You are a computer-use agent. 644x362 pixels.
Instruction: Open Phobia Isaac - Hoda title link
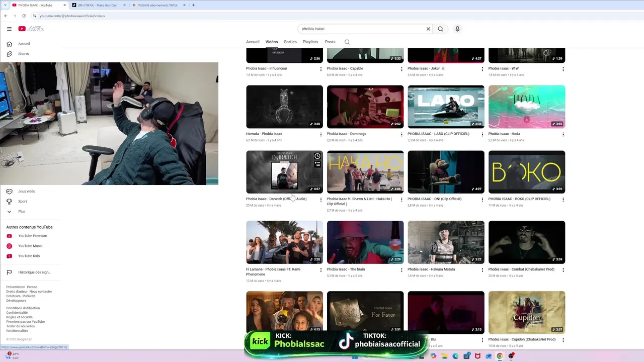click(x=504, y=134)
